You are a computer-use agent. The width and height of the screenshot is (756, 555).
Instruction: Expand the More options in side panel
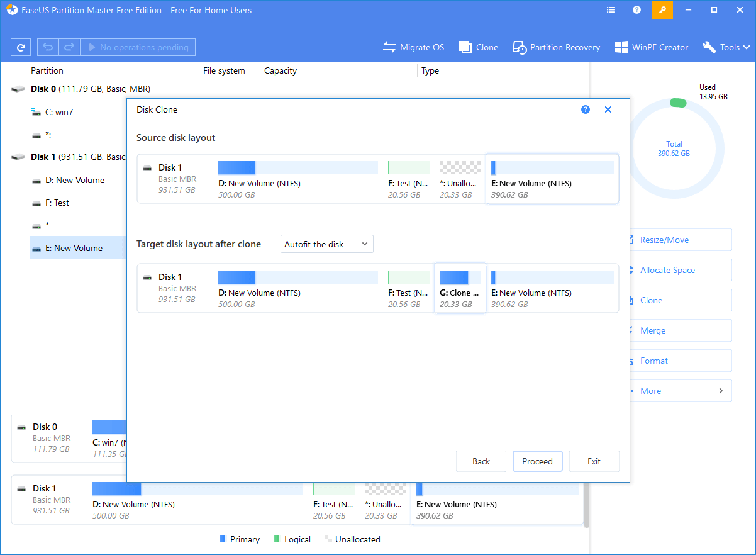[681, 391]
